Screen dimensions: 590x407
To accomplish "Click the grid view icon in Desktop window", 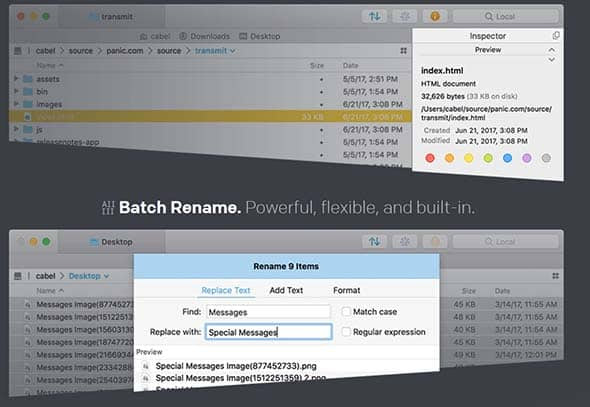I will pos(555,276).
